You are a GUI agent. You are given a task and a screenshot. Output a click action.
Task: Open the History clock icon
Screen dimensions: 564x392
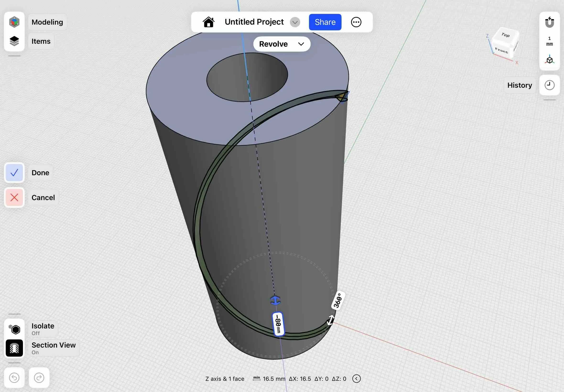click(549, 85)
